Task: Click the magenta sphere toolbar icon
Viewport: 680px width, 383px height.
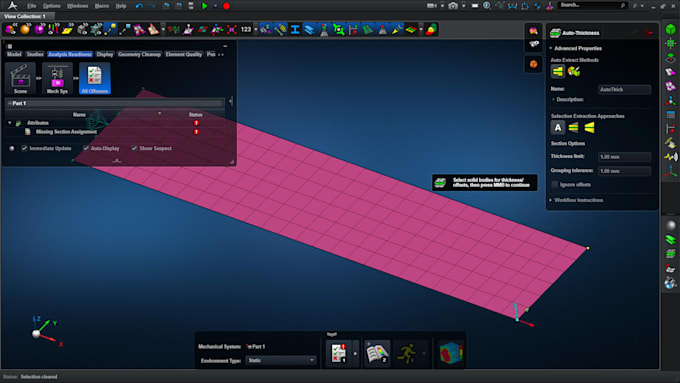Action: point(39,29)
